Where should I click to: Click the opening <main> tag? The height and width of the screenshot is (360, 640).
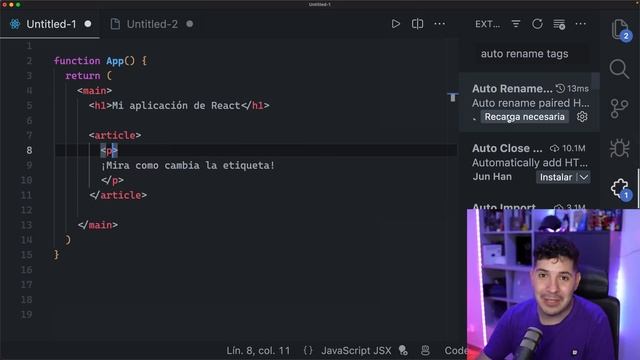(x=95, y=91)
